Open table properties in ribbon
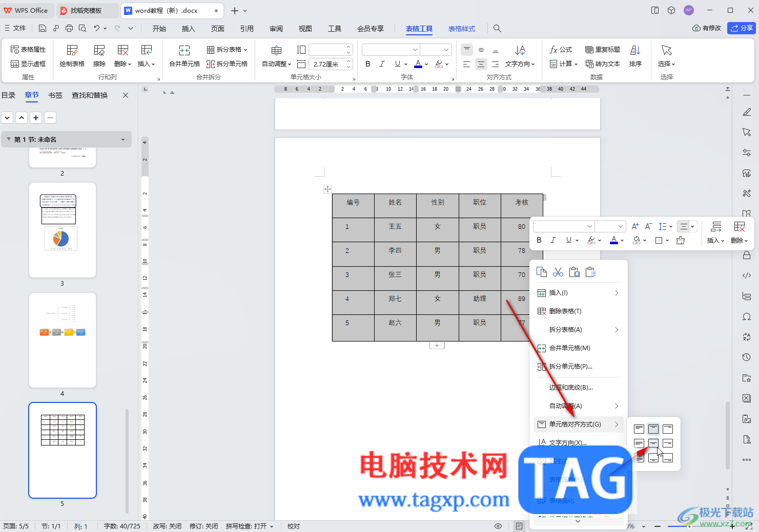The image size is (759, 532). (28, 50)
